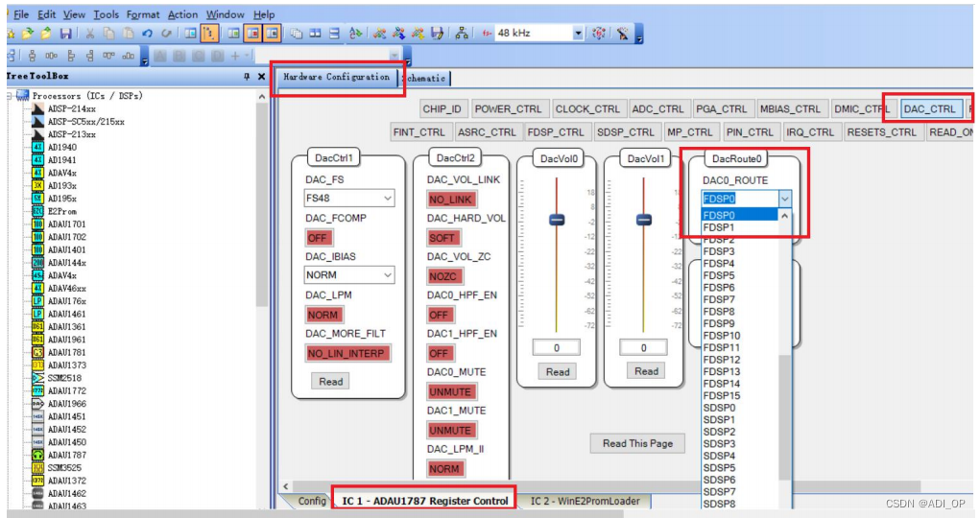Click the DacVol1 value input field

tap(643, 347)
